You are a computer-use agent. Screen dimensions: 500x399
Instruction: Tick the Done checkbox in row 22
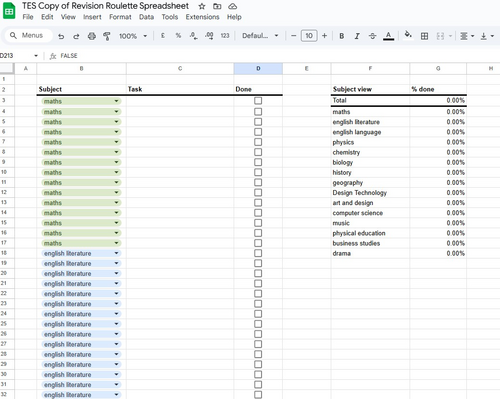click(x=258, y=294)
